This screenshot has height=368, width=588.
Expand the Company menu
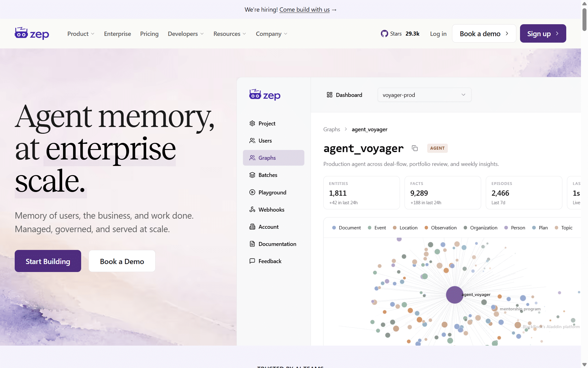pos(271,34)
